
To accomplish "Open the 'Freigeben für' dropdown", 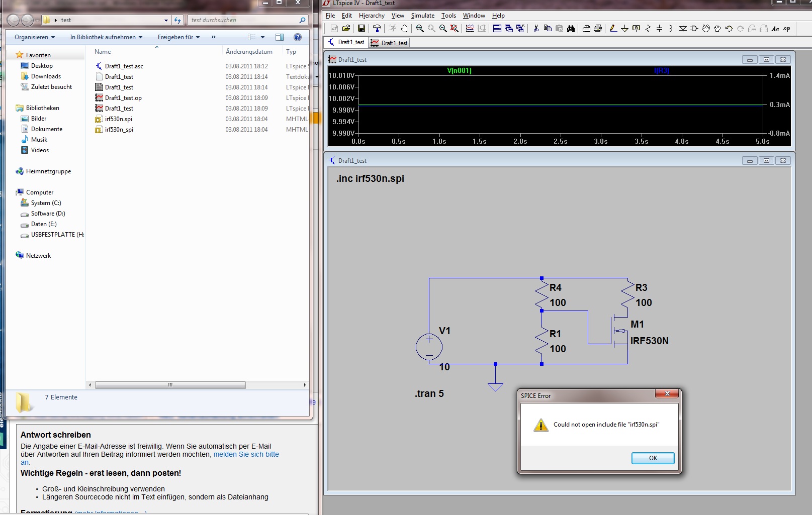I will [x=178, y=37].
